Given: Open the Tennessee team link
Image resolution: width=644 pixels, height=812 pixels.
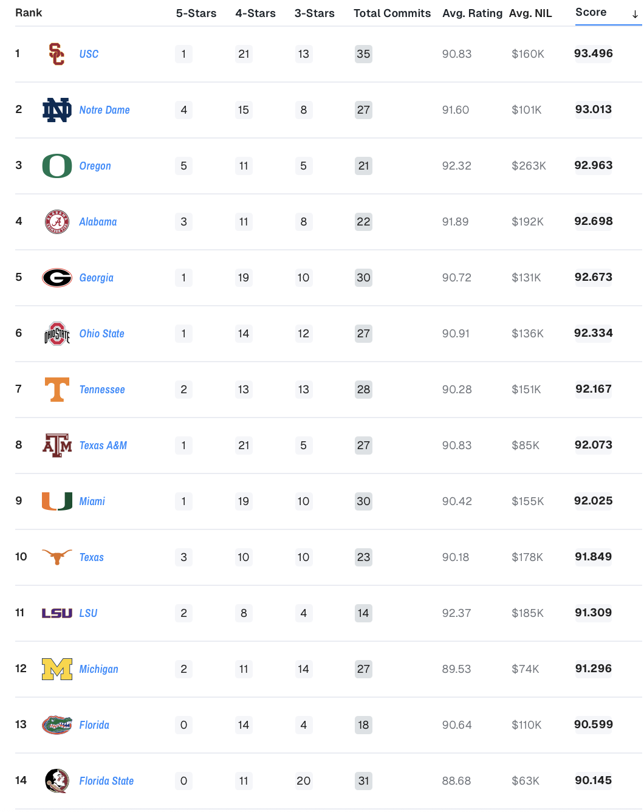Looking at the screenshot, I should click(x=102, y=390).
